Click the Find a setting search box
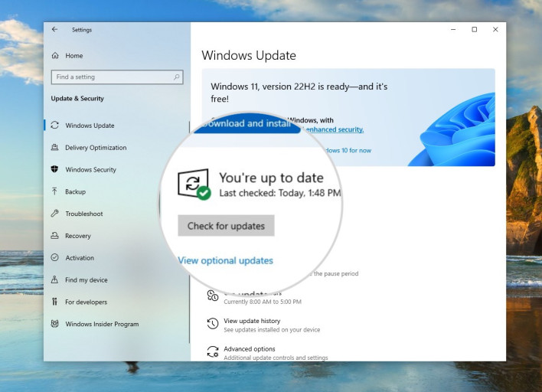 tap(117, 77)
